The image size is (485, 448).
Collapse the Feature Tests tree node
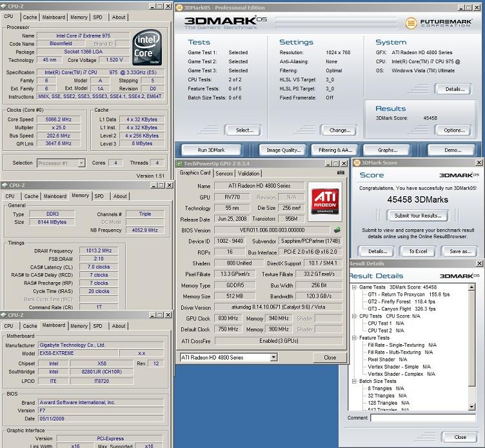tap(354, 338)
